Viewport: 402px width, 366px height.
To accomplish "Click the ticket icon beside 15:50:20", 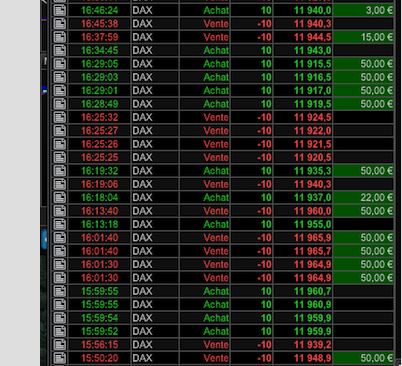I will [x=60, y=358].
